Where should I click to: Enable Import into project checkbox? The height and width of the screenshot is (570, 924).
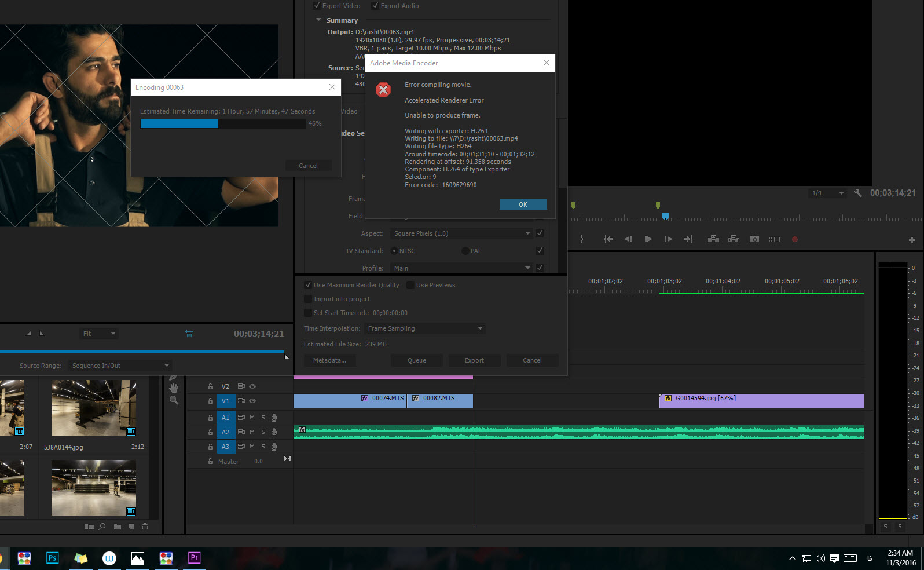(x=308, y=299)
